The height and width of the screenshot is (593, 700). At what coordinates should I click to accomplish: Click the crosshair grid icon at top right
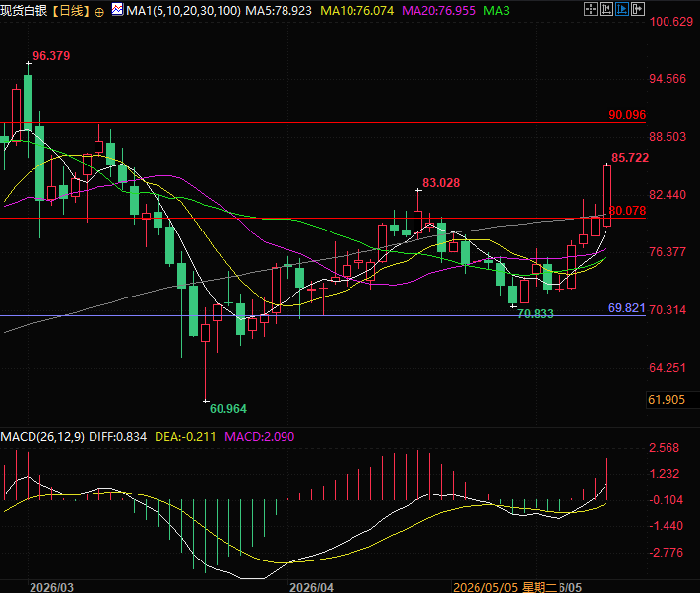pos(590,9)
